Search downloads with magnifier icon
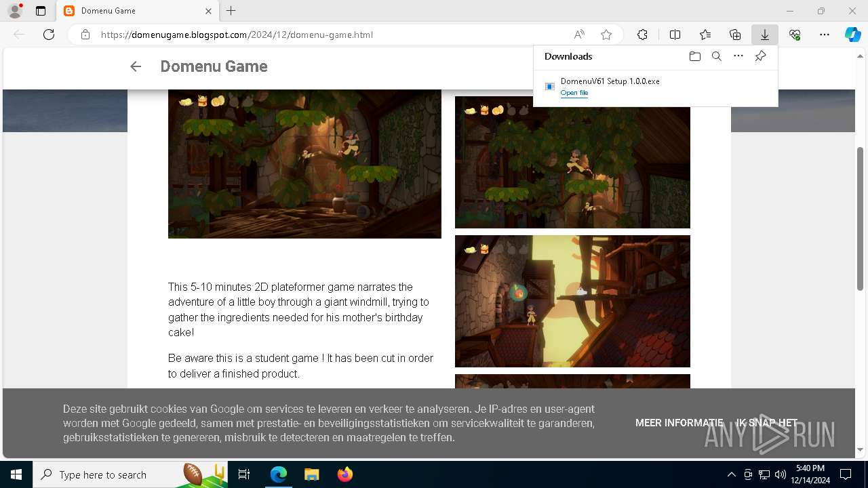 click(717, 56)
